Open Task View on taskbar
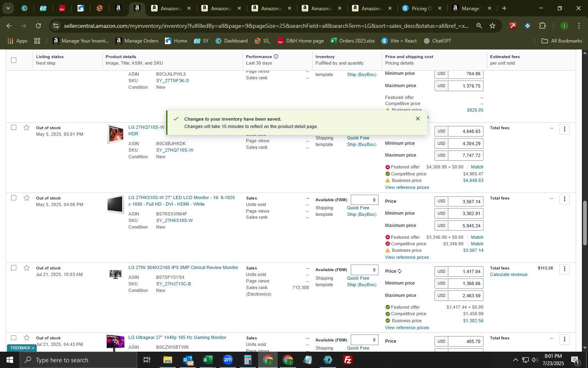This screenshot has height=368, width=588. (147, 360)
